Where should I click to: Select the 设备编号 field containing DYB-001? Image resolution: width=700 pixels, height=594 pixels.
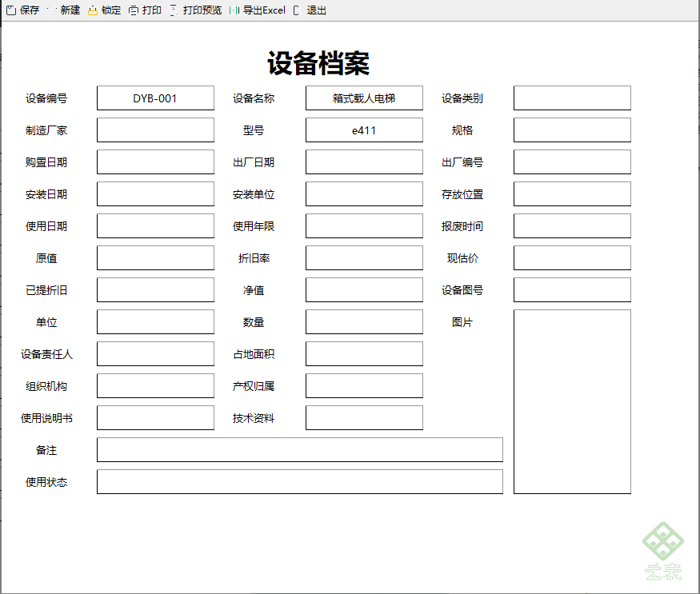(155, 98)
